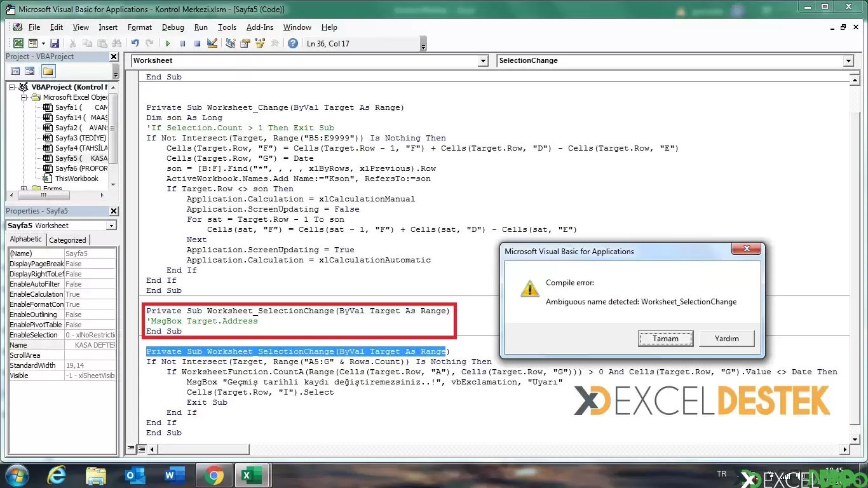Open Google Chrome from the taskbar

(x=213, y=476)
